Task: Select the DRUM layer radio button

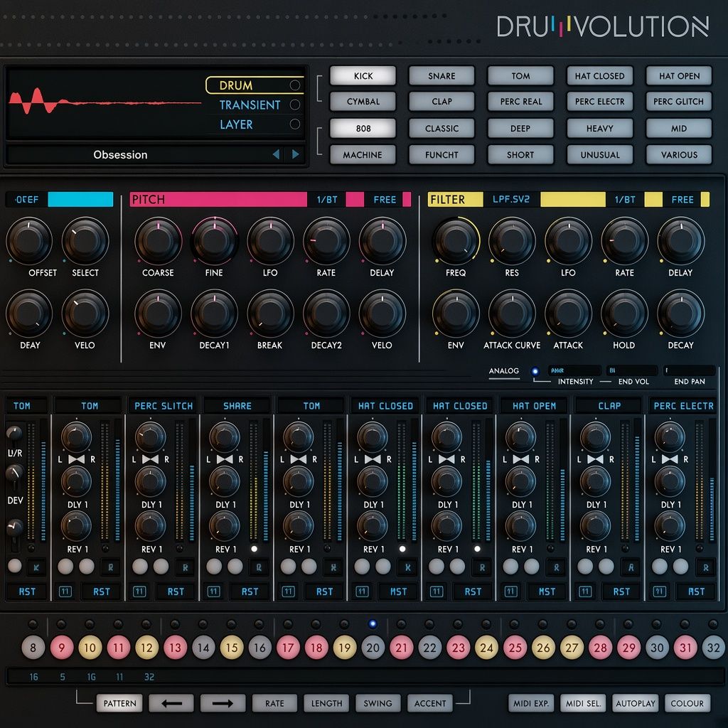Action: tap(295, 85)
